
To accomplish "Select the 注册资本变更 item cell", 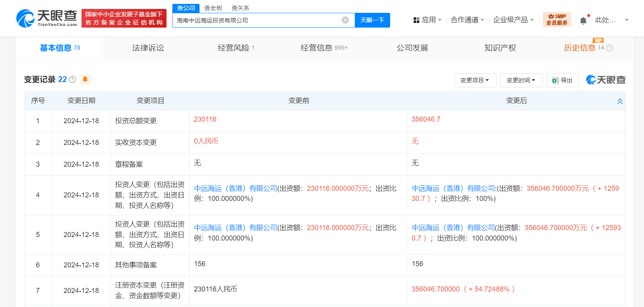I will pos(150,291).
